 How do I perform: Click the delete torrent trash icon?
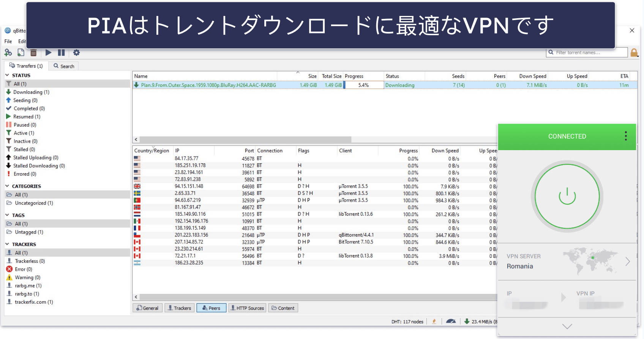33,53
